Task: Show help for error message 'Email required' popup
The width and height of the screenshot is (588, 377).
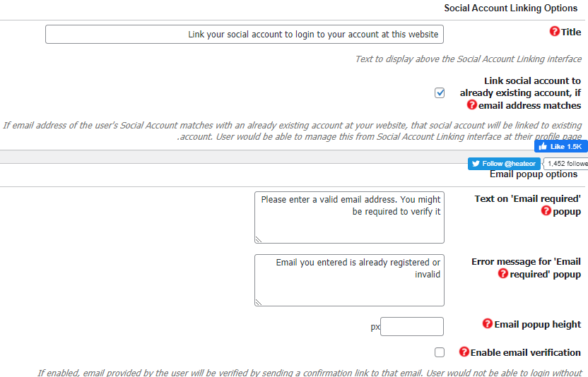Action: coord(503,274)
